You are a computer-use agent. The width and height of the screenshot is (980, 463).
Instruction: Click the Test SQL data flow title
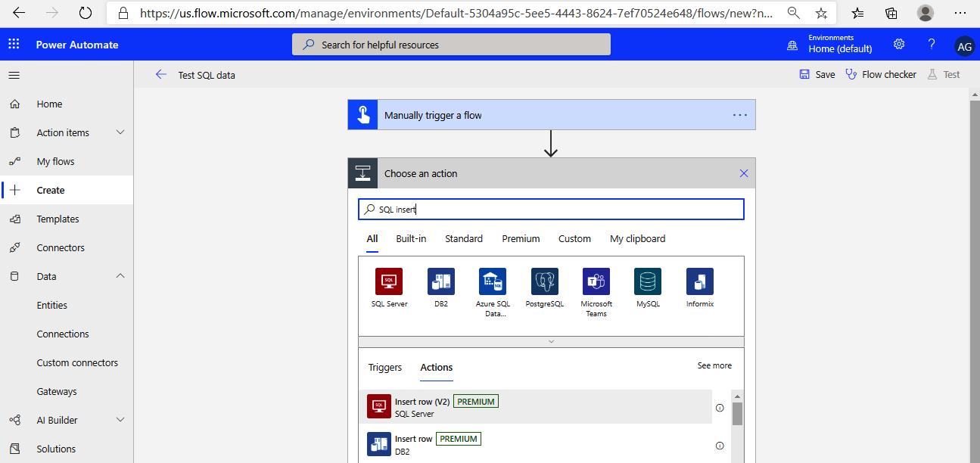[x=207, y=75]
